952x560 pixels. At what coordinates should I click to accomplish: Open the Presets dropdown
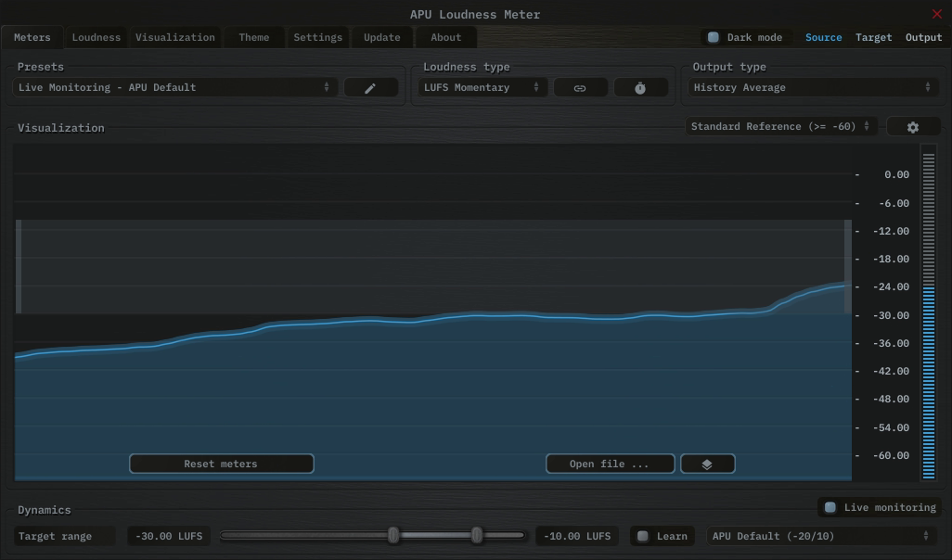pos(174,88)
